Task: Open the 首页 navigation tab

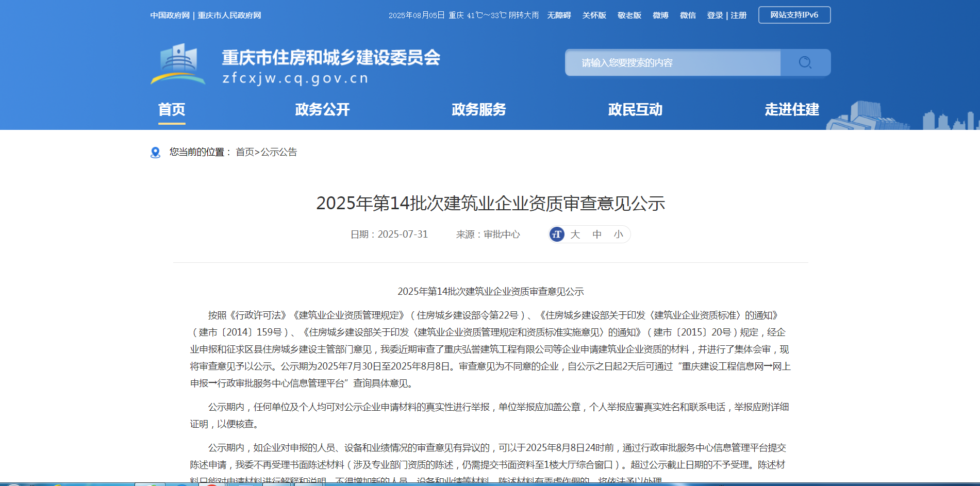Action: [x=171, y=109]
